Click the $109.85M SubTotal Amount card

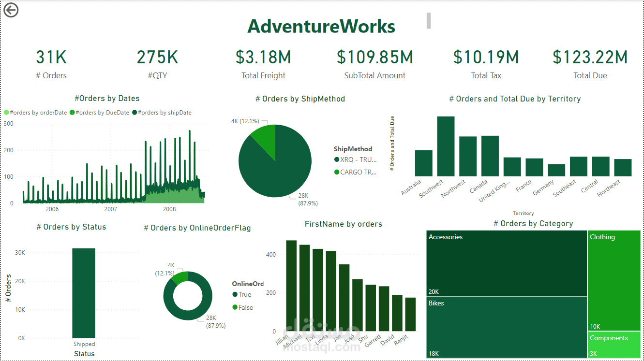[375, 64]
